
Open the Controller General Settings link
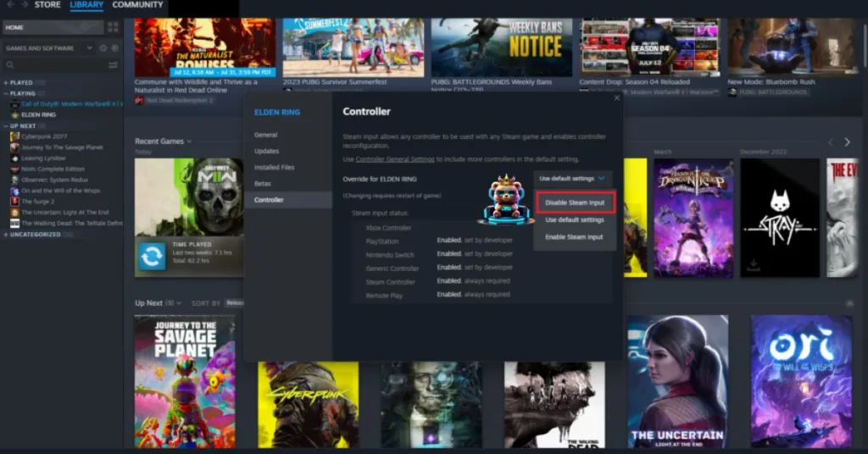pyautogui.click(x=394, y=159)
